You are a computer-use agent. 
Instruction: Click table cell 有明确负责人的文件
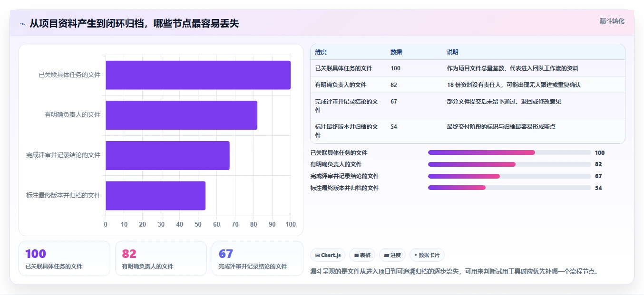coord(341,85)
